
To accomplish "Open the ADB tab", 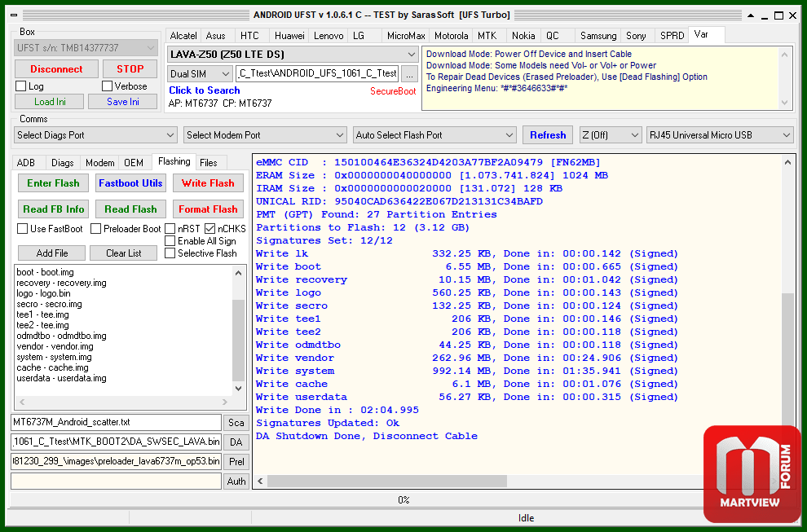I will click(x=26, y=163).
